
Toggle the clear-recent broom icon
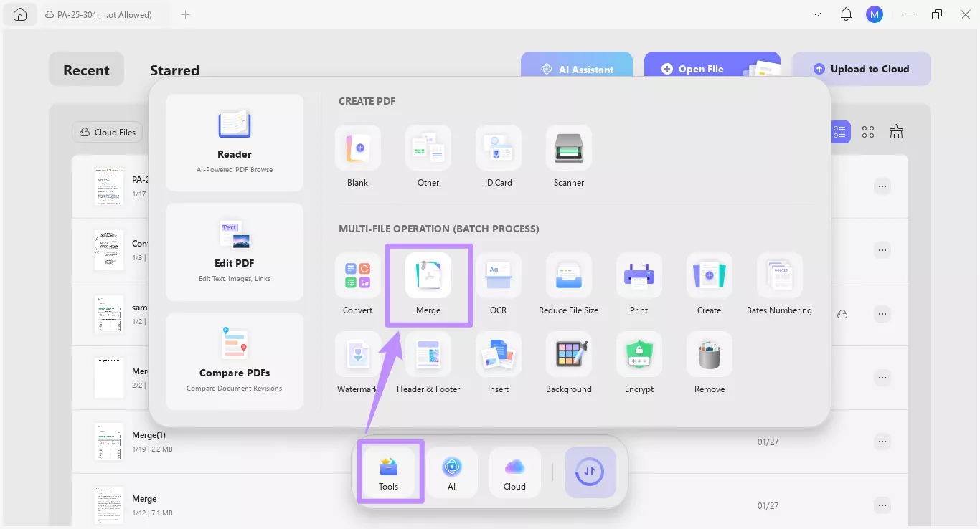(895, 131)
